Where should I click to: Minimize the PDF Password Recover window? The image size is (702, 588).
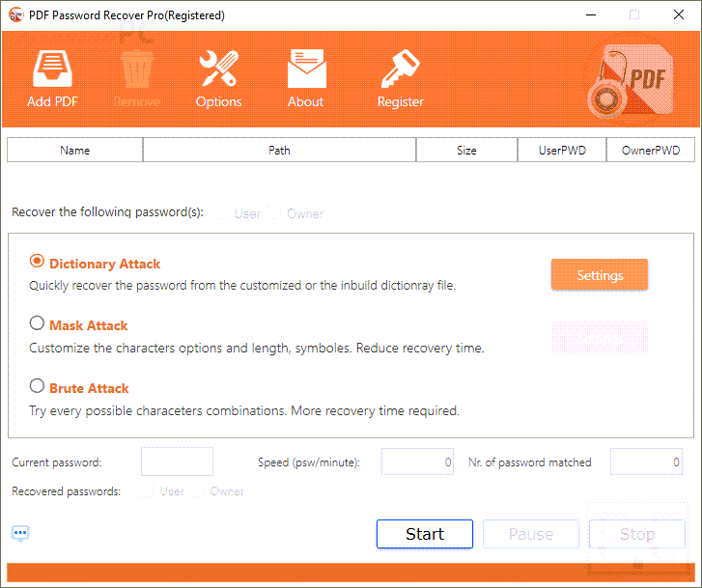(591, 14)
